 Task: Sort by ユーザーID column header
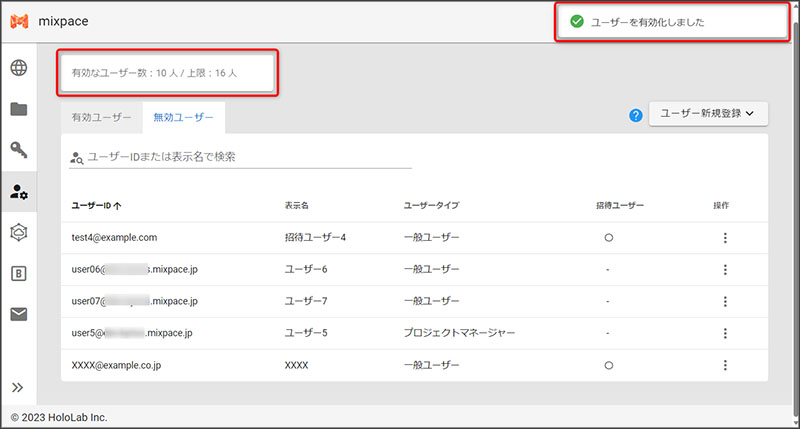coord(97,205)
